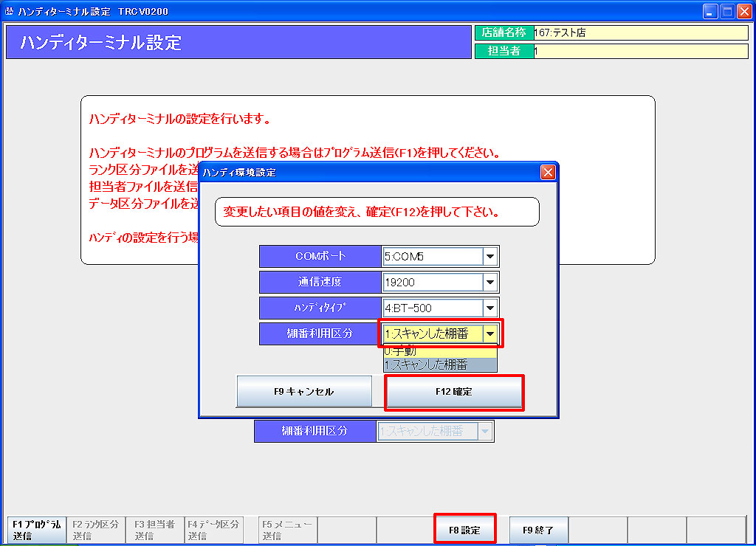This screenshot has height=546, width=756.
Task: Click F3 担当者送信 in the bottom bar
Action: coord(154,530)
